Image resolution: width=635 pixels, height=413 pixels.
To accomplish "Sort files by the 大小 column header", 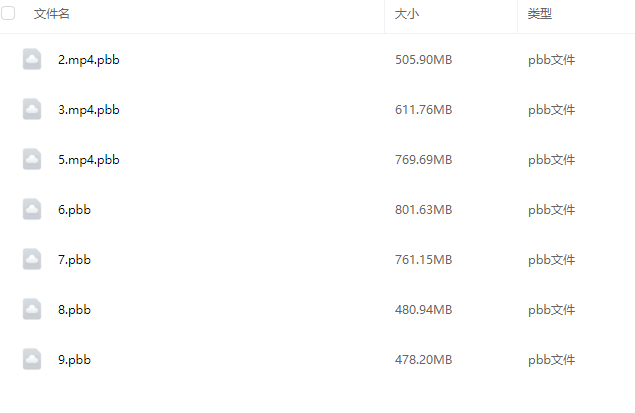I will 407,14.
